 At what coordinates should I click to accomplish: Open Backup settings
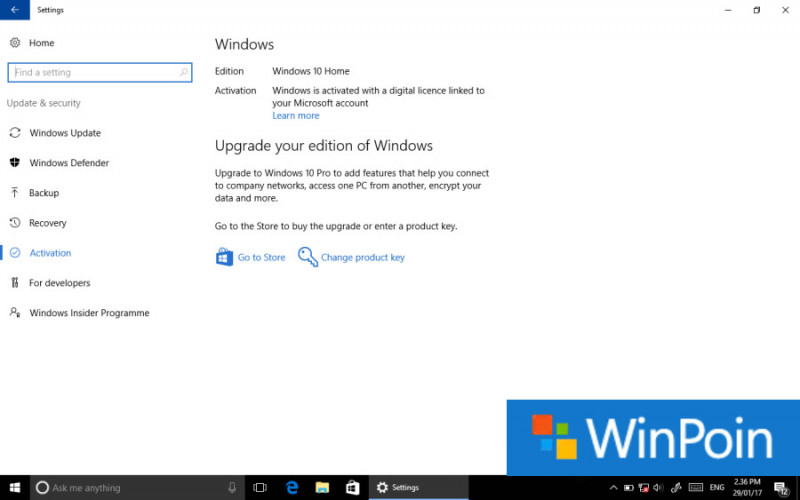(x=44, y=193)
